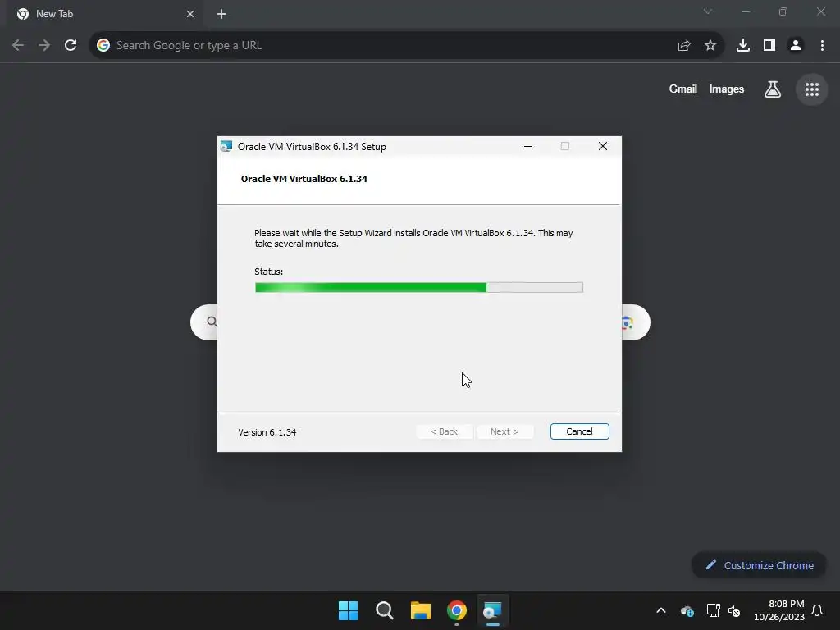Screen dimensions: 840x630
Task: Open Chrome tab search chevron
Action: click(x=708, y=11)
